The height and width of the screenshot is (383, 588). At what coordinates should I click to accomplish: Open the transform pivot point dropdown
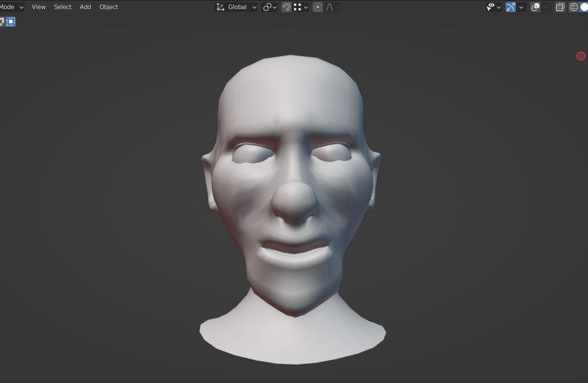click(270, 7)
